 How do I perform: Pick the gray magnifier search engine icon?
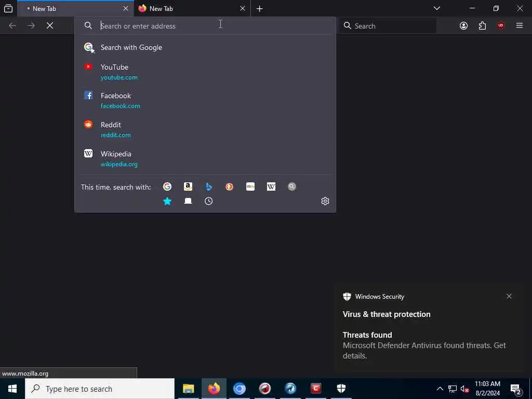click(292, 187)
